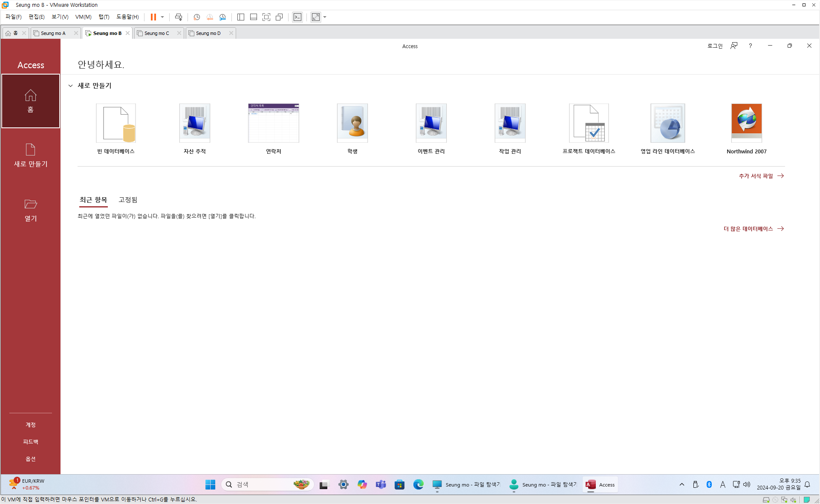Open the Blank database template
820x504 pixels.
115,124
